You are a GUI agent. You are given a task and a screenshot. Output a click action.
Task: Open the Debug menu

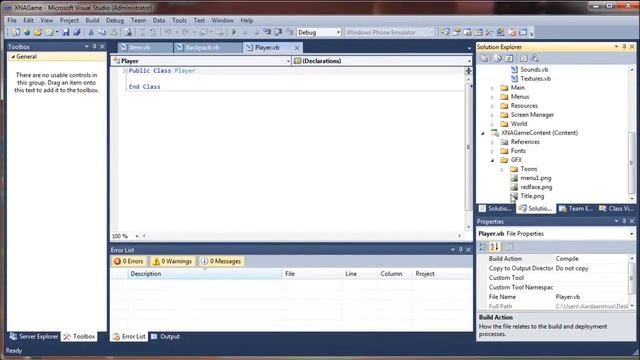[115, 20]
